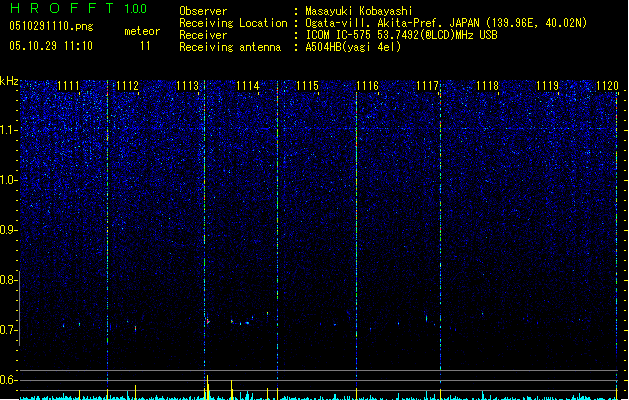Click the meteor echo just after 1113 line
This screenshot has width=629, height=400.
208,321
